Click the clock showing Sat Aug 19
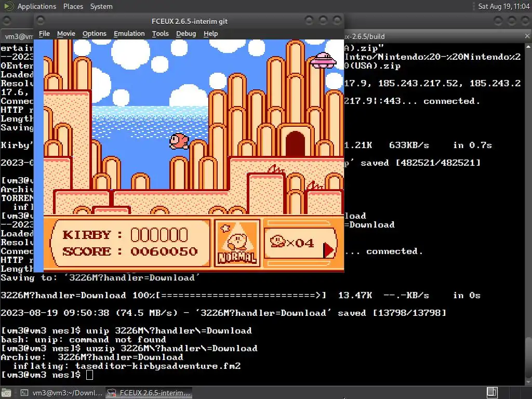Screen dimensions: 532x399 [x=504, y=6]
